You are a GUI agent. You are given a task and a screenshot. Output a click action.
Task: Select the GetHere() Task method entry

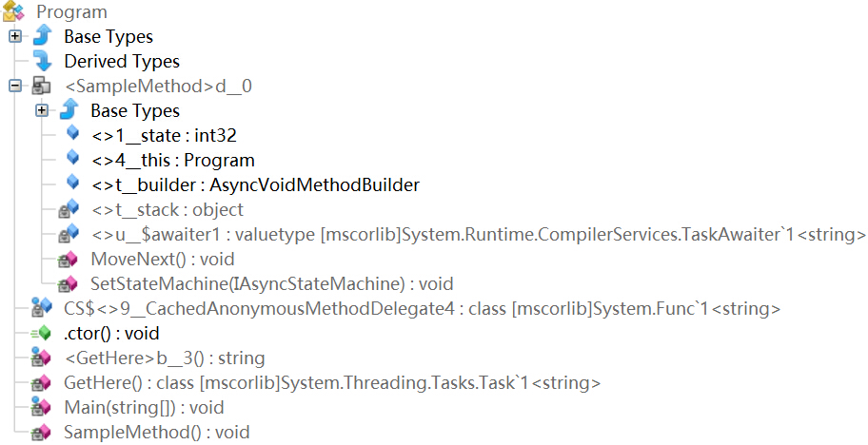click(332, 383)
